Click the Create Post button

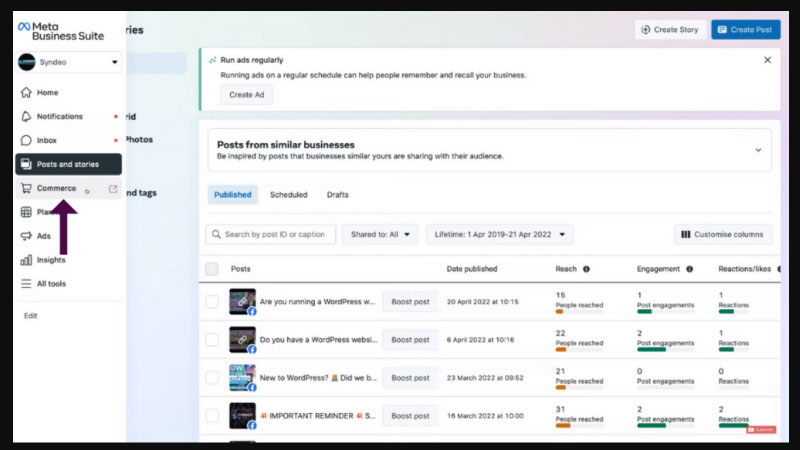point(745,30)
